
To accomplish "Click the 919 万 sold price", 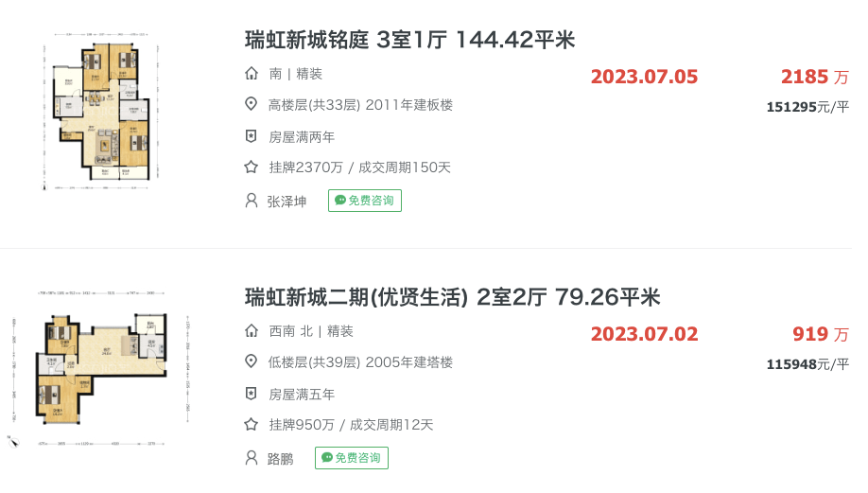I will click(x=820, y=334).
